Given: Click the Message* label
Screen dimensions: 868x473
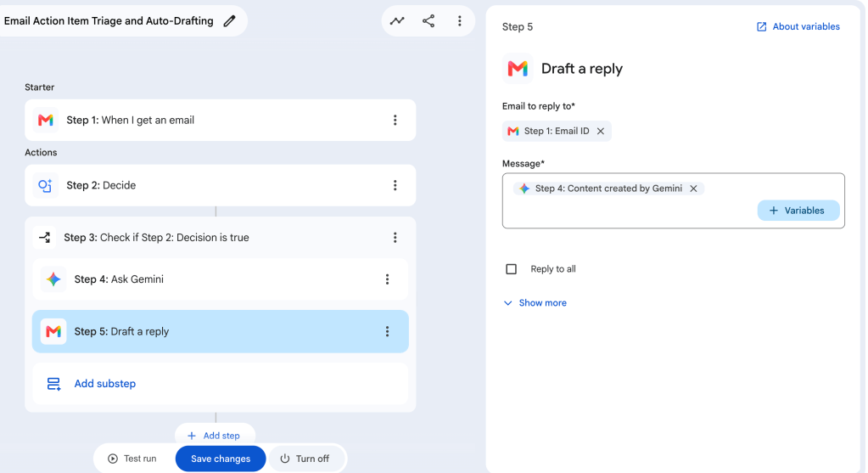Looking at the screenshot, I should point(524,163).
